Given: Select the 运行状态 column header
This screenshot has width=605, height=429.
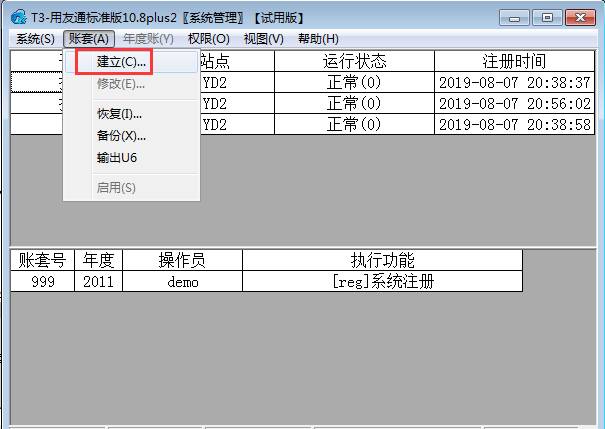Looking at the screenshot, I should (x=354, y=61).
